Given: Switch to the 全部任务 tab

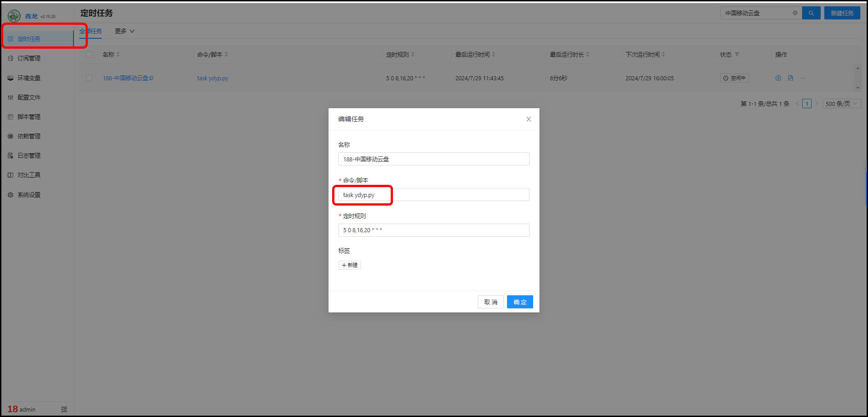Looking at the screenshot, I should coord(91,31).
